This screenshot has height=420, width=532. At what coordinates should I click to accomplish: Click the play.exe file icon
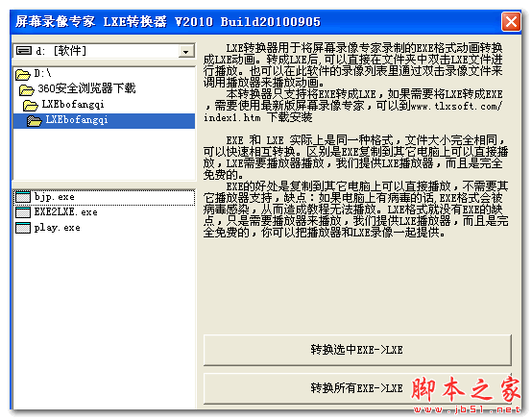(23, 228)
